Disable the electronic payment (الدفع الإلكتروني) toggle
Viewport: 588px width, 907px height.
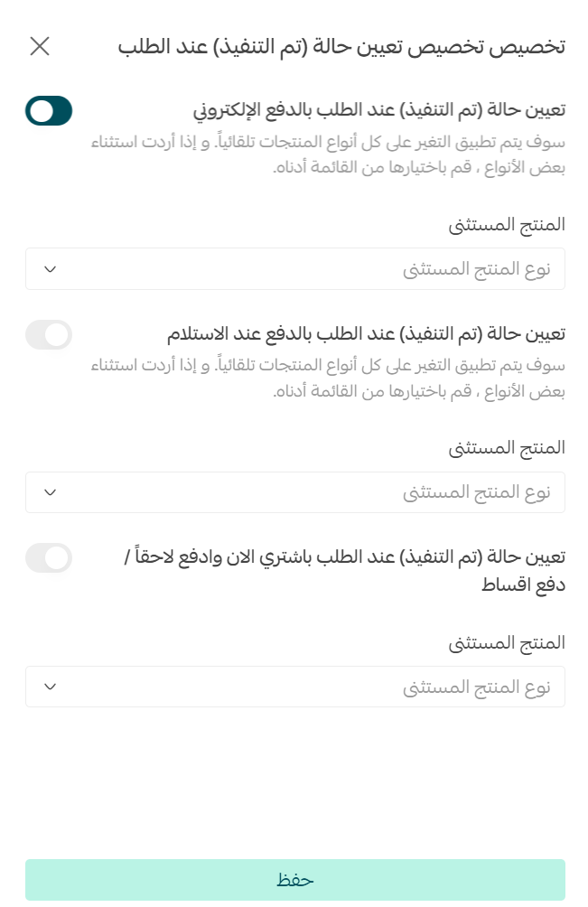point(49,111)
